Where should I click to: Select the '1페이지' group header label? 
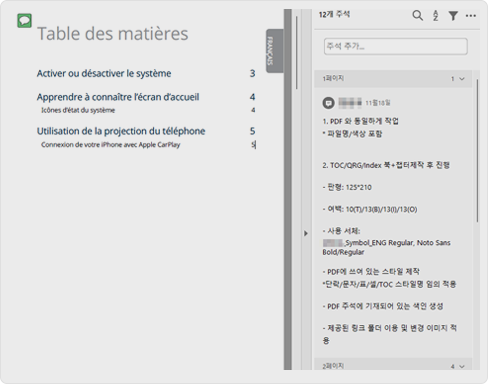333,79
